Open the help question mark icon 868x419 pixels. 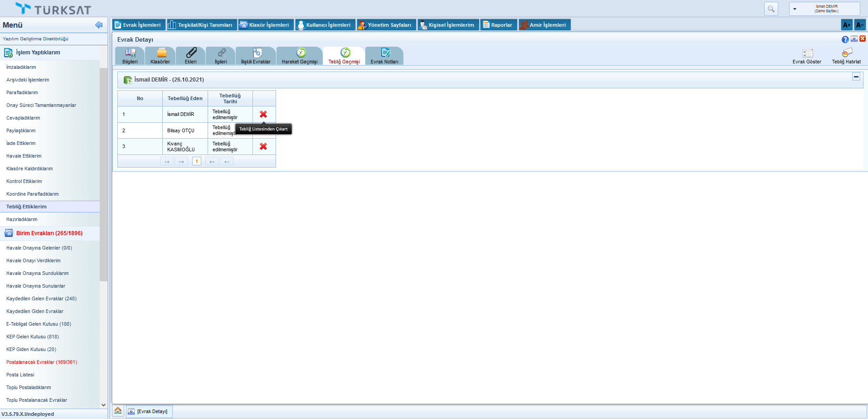point(845,39)
